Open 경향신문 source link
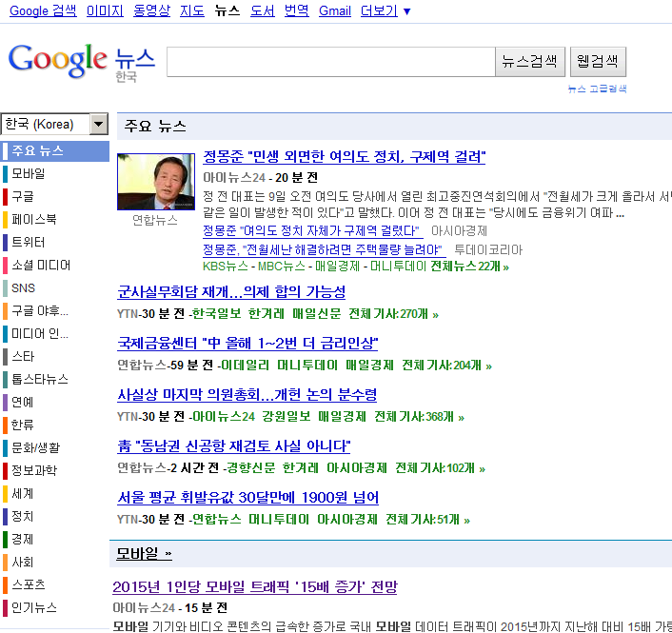Viewport: 672px width, 633px height. click(x=251, y=468)
